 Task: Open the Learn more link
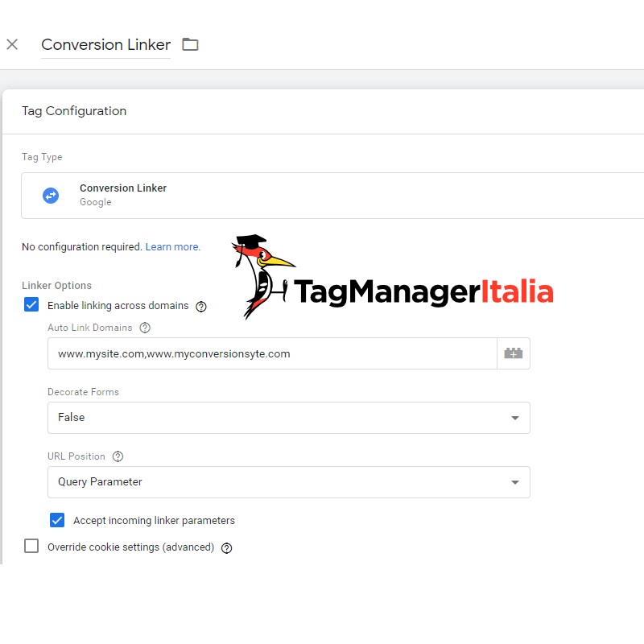pos(173,247)
